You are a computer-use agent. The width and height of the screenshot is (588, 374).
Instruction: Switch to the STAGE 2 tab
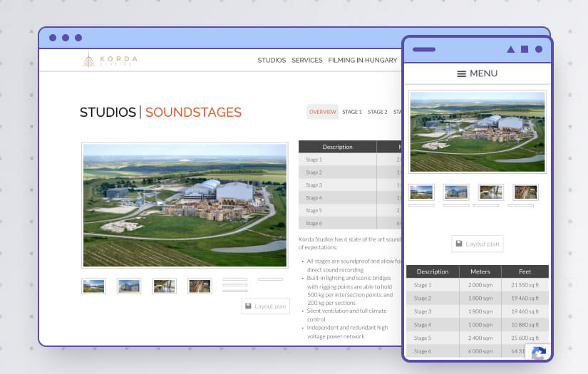point(377,112)
